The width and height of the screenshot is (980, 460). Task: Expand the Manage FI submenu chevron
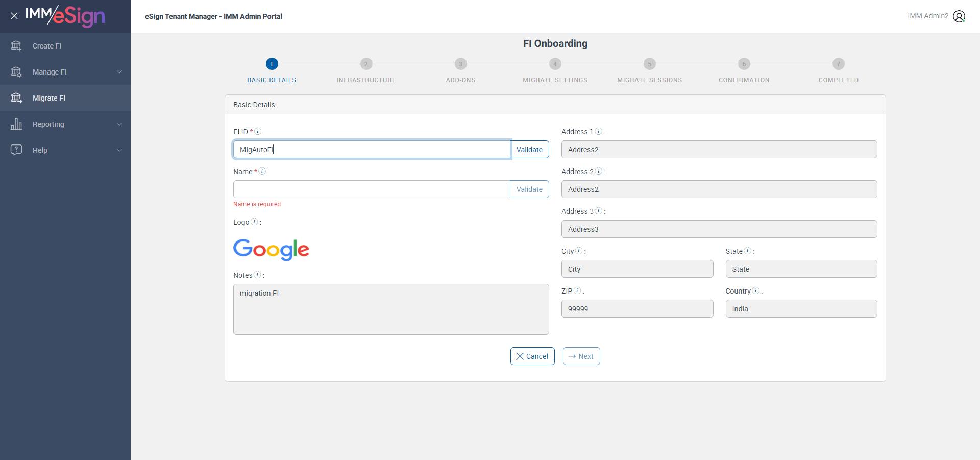click(x=119, y=72)
